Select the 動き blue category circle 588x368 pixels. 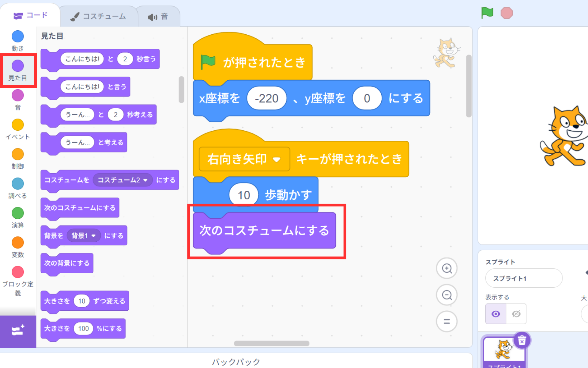[x=18, y=36]
